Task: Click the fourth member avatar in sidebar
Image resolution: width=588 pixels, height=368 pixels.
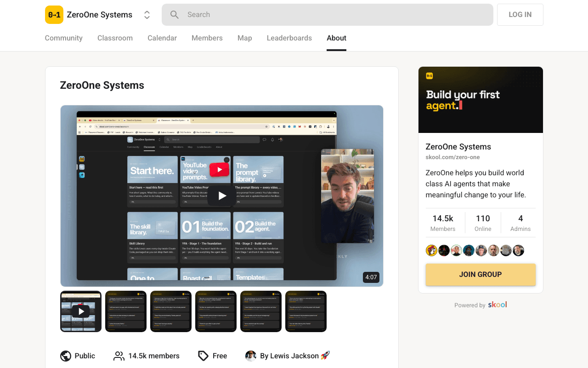Action: coord(469,251)
